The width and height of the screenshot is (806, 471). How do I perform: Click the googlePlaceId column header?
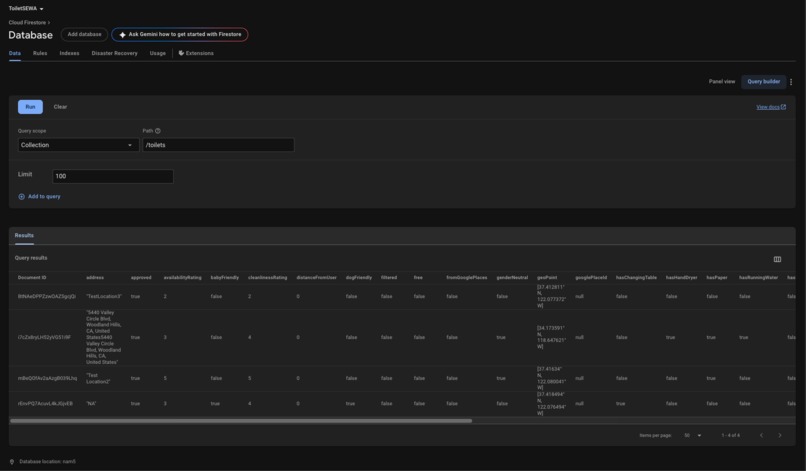point(591,278)
